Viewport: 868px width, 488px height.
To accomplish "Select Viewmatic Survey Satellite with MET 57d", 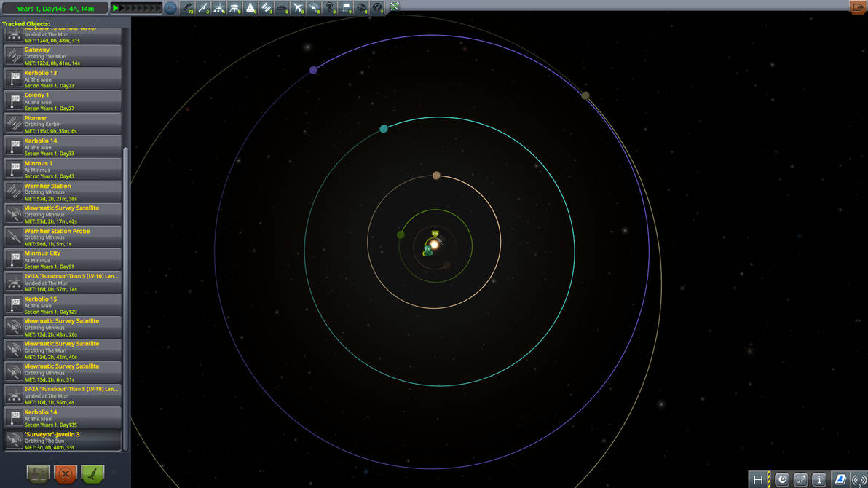I will tap(63, 214).
